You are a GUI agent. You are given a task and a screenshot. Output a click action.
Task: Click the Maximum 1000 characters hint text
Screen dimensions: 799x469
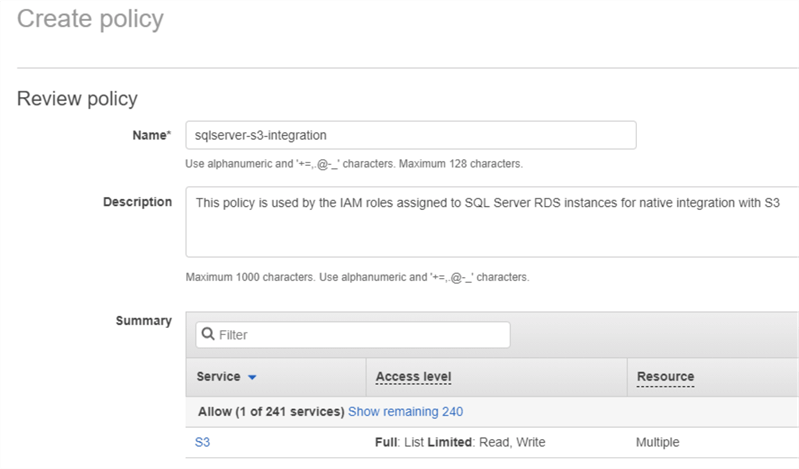[x=357, y=277]
